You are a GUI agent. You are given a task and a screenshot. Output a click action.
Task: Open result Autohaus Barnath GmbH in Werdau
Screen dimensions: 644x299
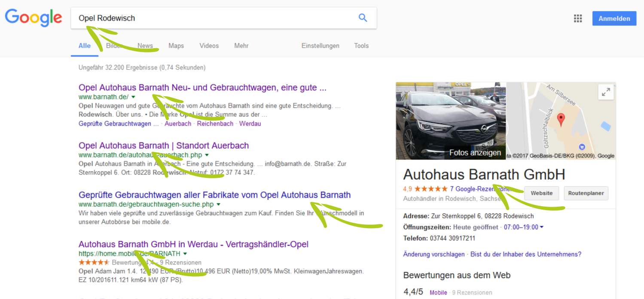tap(193, 244)
